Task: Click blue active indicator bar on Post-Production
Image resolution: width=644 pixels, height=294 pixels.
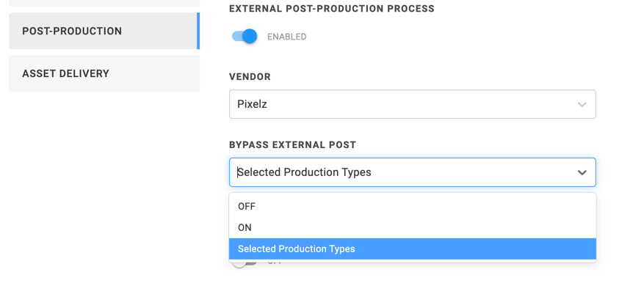Action: coord(198,31)
